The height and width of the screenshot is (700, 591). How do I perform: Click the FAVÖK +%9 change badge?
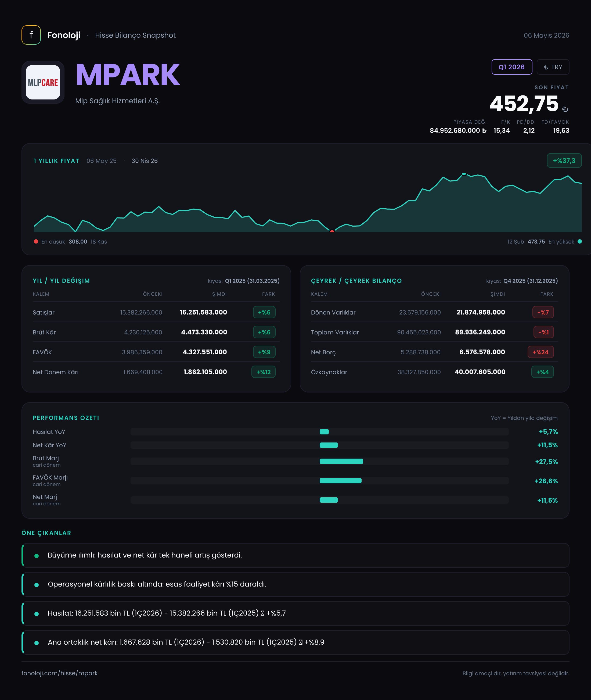point(264,352)
